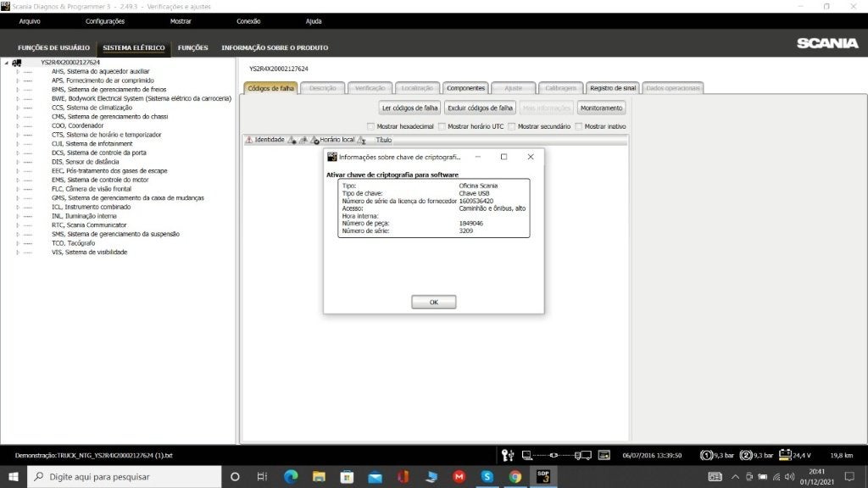Enable Mostrar secundário checkbox
This screenshot has height=488, width=868.
[x=511, y=126]
